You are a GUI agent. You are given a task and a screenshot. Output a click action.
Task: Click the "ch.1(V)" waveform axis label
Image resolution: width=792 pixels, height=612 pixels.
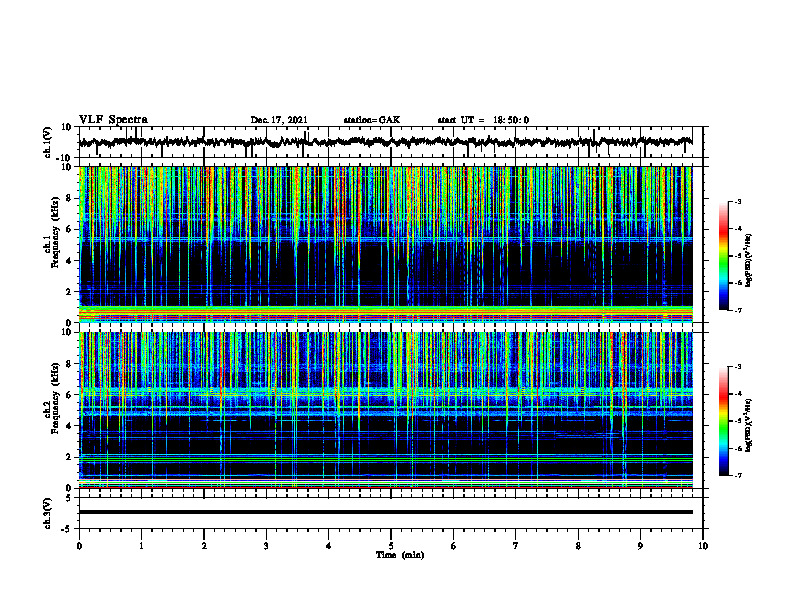pyautogui.click(x=47, y=142)
